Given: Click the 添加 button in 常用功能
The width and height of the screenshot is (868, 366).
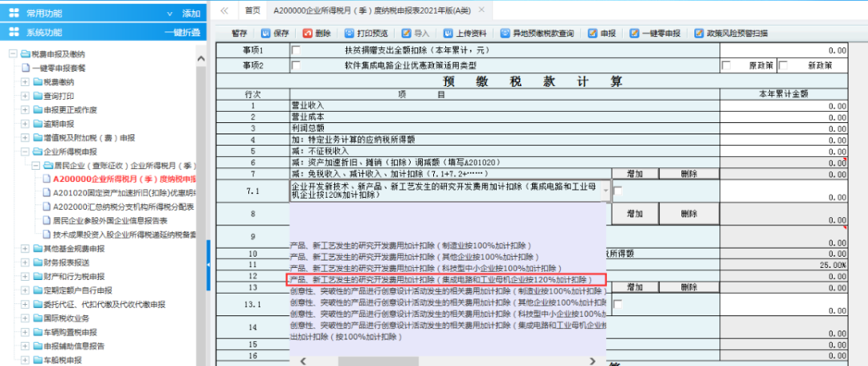Looking at the screenshot, I should [191, 13].
